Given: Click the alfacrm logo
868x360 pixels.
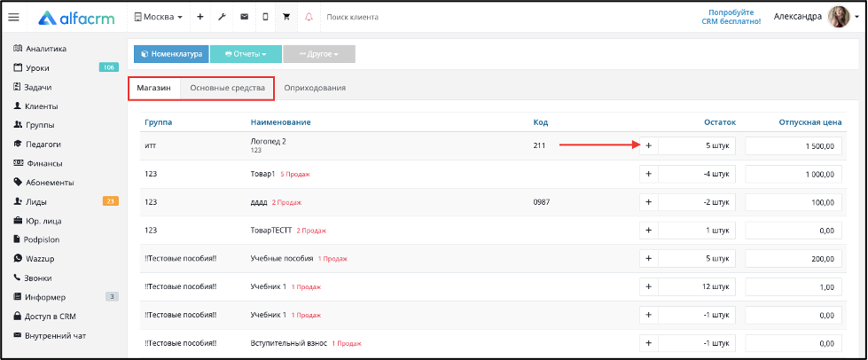Looking at the screenshot, I should 76,18.
